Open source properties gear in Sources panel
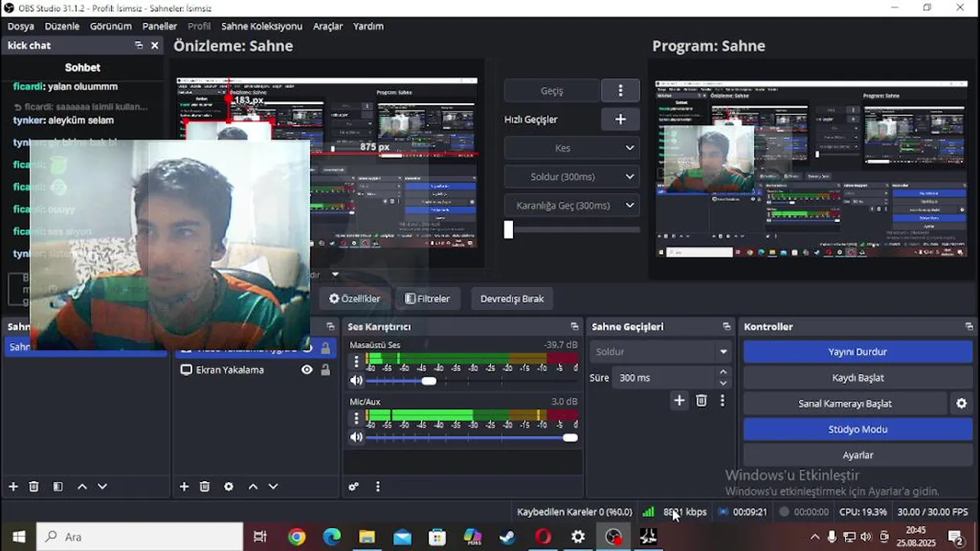This screenshot has width=980, height=551. 228,486
